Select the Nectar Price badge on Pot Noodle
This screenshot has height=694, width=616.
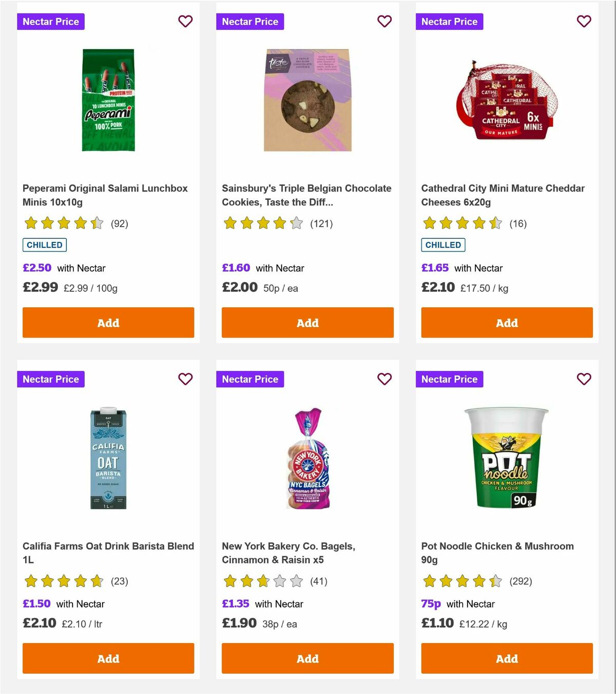point(449,379)
